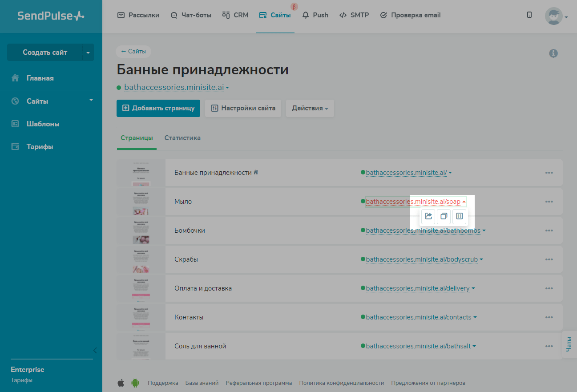
Task: Go to the CRM section
Action: 235,15
